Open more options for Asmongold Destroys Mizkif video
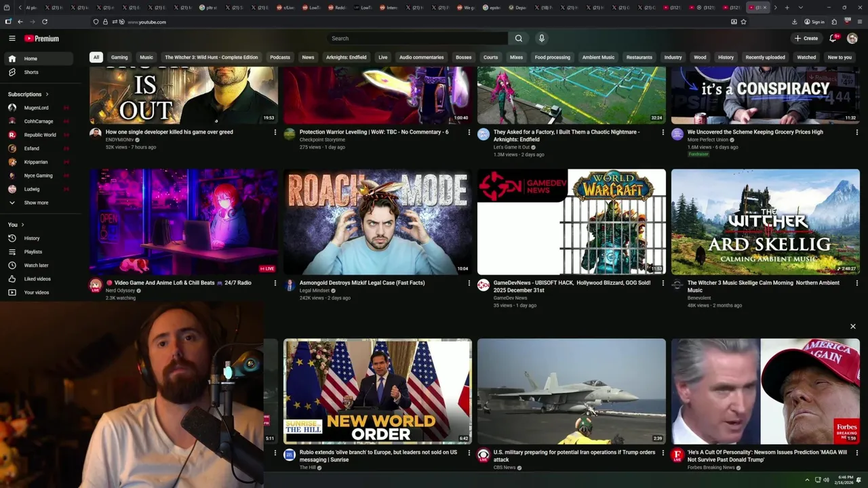Screen dimensions: 868x488 469,283
